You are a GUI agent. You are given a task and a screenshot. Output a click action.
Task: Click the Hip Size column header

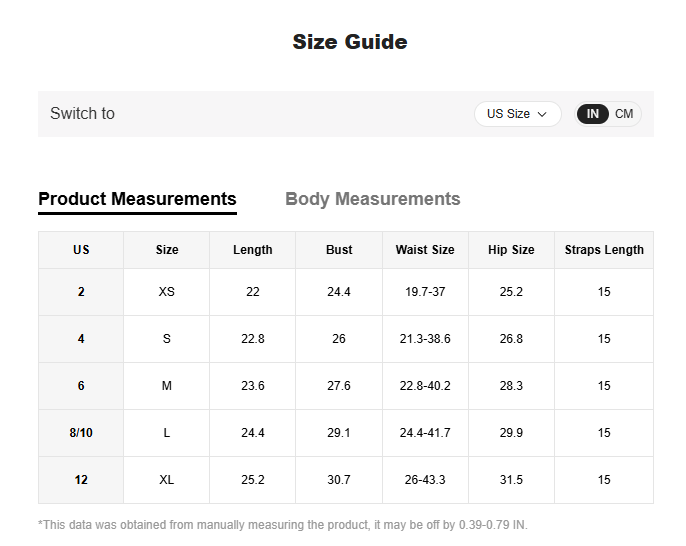pyautogui.click(x=511, y=250)
